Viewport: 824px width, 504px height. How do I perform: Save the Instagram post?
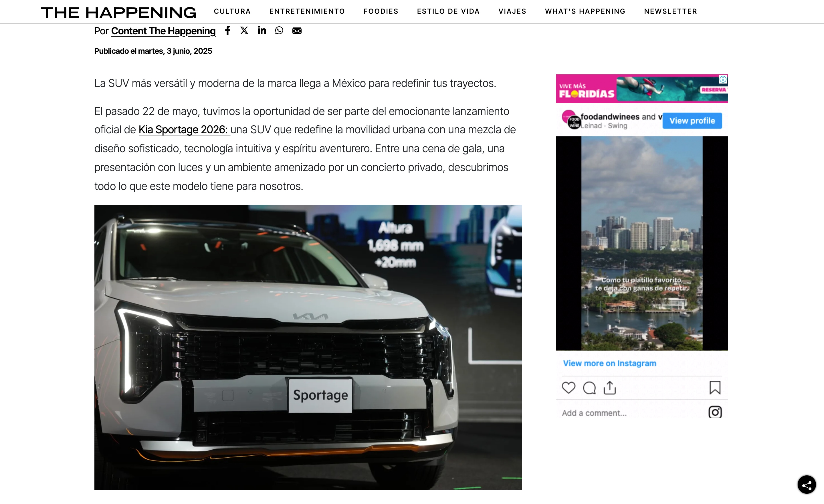(715, 387)
